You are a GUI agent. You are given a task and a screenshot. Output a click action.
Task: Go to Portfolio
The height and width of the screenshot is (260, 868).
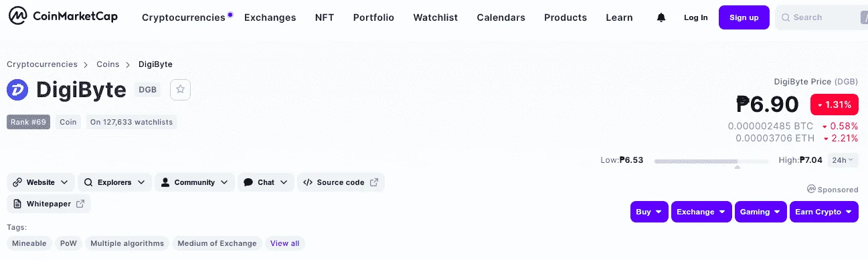click(373, 17)
